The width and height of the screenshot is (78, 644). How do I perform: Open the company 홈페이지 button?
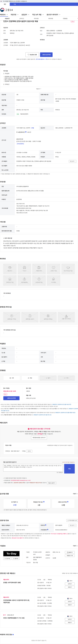pyautogui.click(x=70, y=552)
